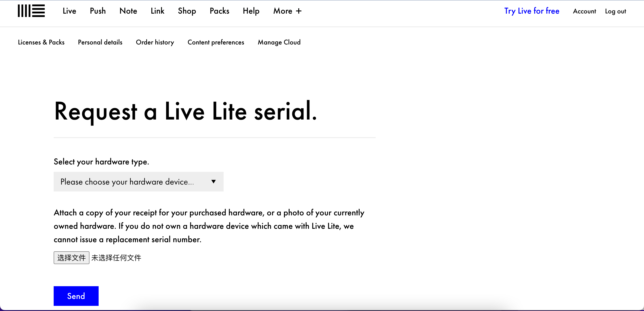Open the Live menu item
This screenshot has width=644, height=311.
69,11
